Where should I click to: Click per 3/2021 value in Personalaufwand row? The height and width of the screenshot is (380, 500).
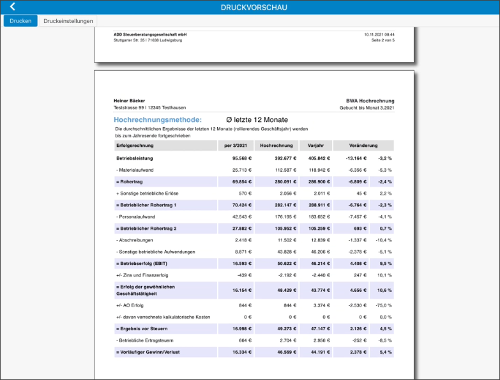coord(242,217)
